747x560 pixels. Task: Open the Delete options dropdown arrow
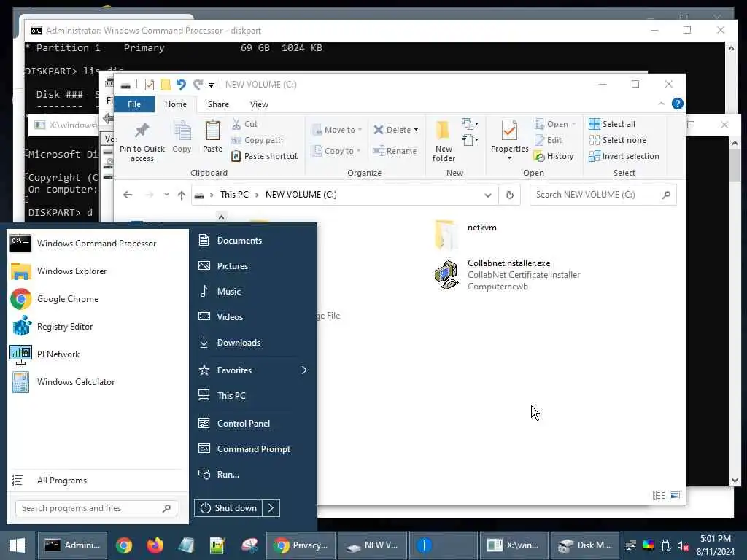(416, 130)
